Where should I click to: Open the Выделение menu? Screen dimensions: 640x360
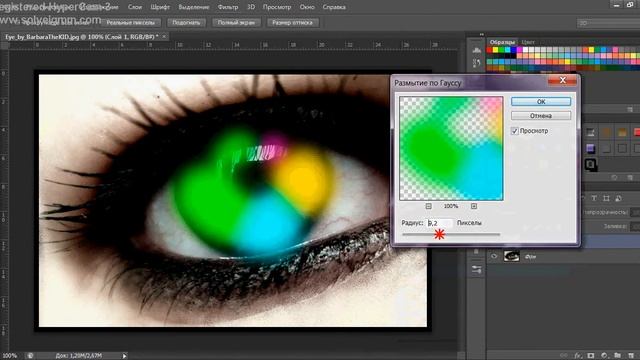[x=194, y=7]
